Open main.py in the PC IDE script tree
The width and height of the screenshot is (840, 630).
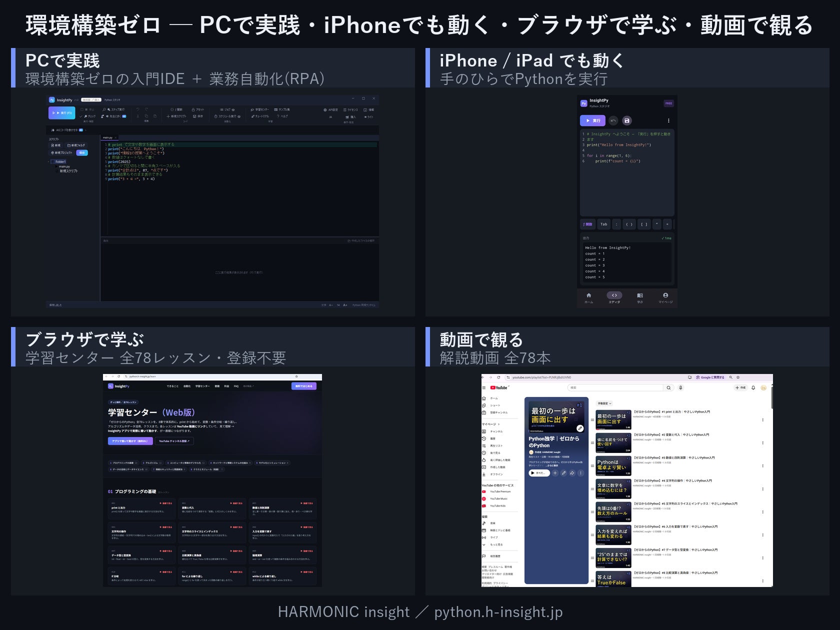[64, 166]
